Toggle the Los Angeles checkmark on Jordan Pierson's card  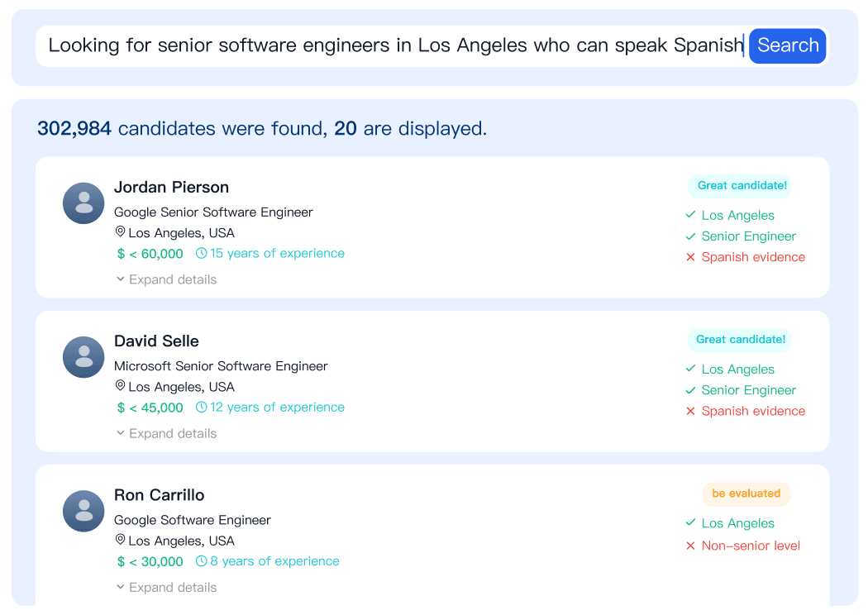pos(690,215)
